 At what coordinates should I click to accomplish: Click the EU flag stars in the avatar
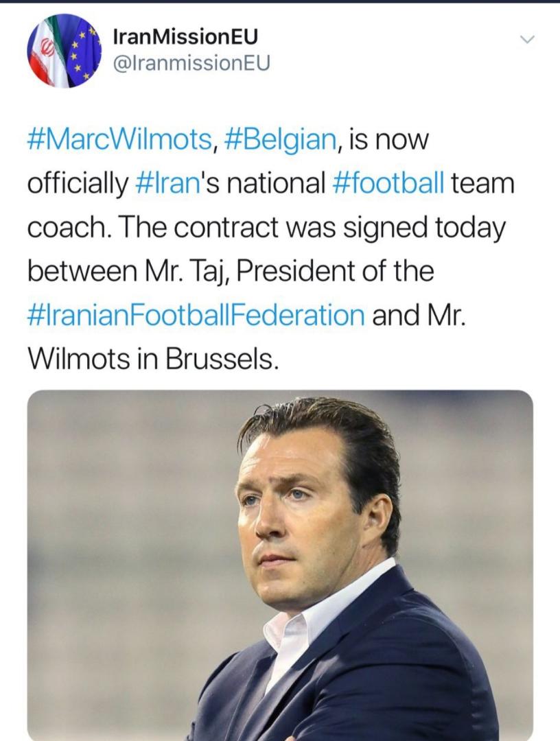[x=82, y=48]
